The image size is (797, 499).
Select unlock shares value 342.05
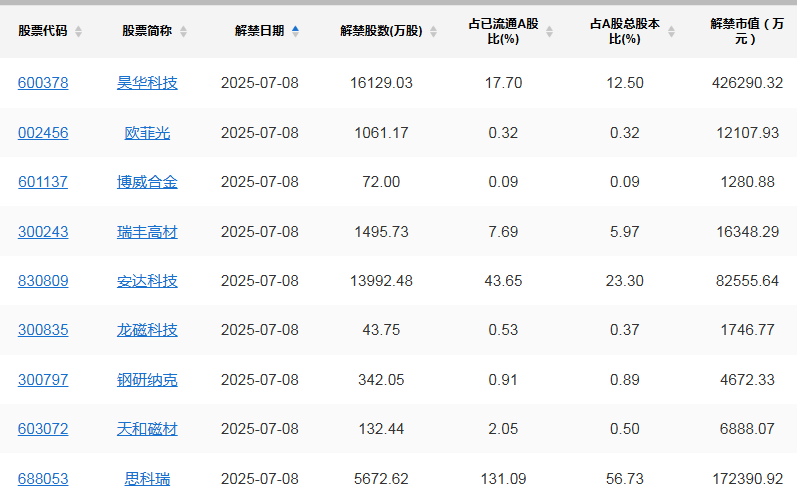pyautogui.click(x=381, y=380)
